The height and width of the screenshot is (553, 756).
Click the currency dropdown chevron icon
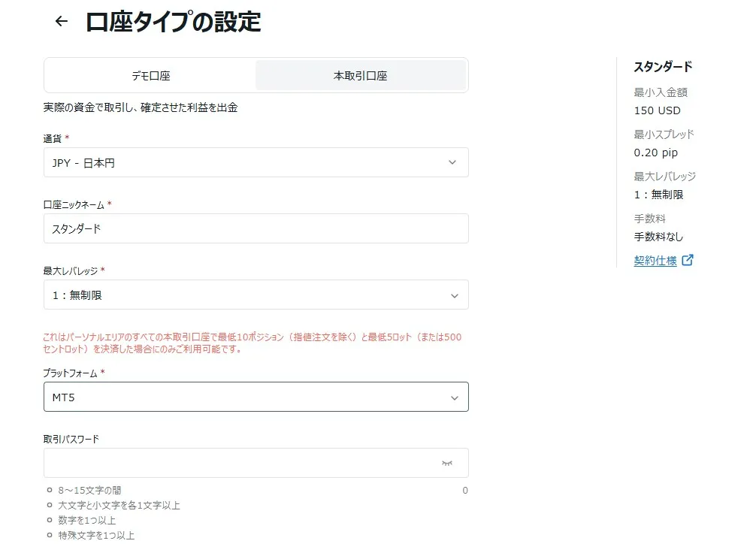[454, 162]
